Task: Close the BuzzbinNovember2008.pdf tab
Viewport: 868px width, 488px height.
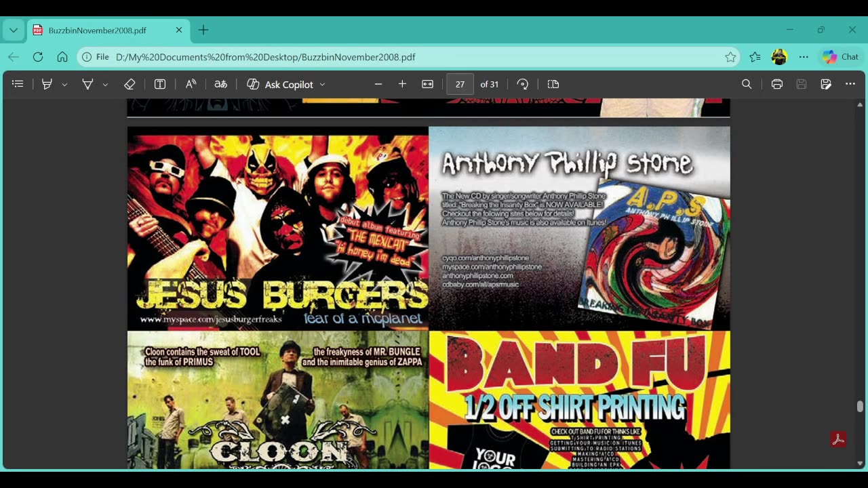Action: point(179,30)
